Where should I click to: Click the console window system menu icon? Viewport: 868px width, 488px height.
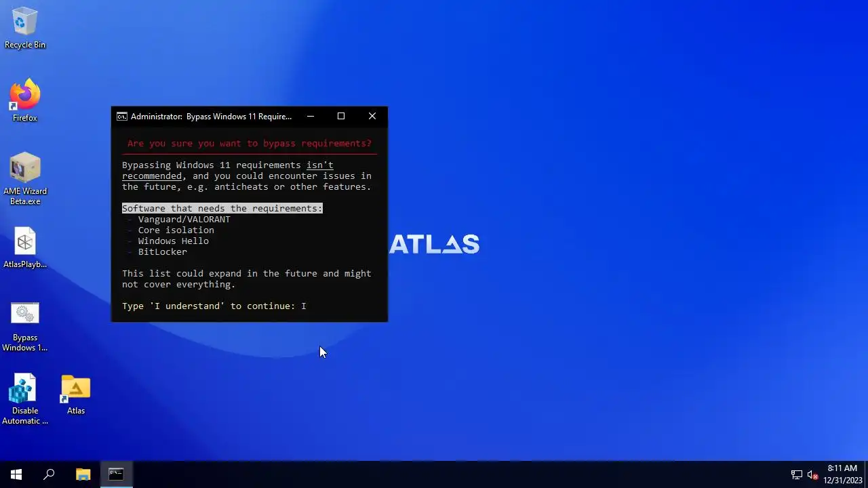point(121,117)
